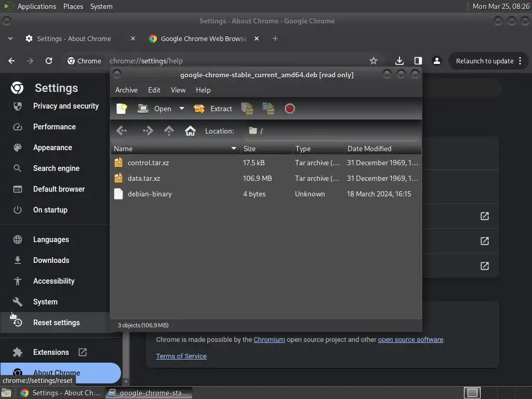Screen dimensions: 532x399
Task: Go forward in the archive location bar
Action: 148,131
